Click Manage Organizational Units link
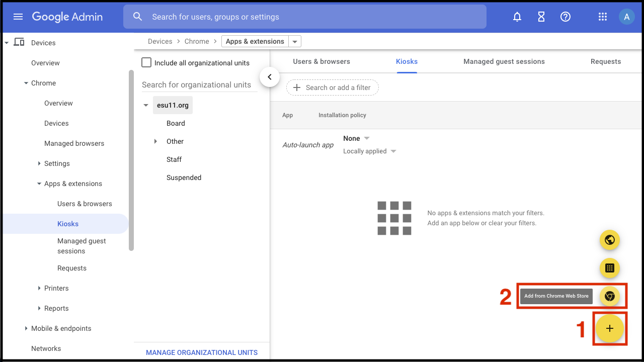This screenshot has height=362, width=644. click(x=202, y=352)
